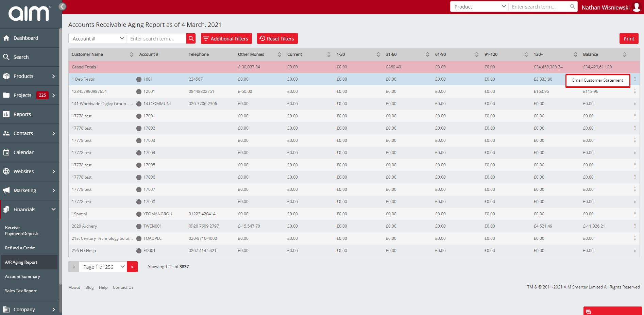Click the Websites globe icon
Viewport: 644px width, 315px height.
click(x=6, y=171)
